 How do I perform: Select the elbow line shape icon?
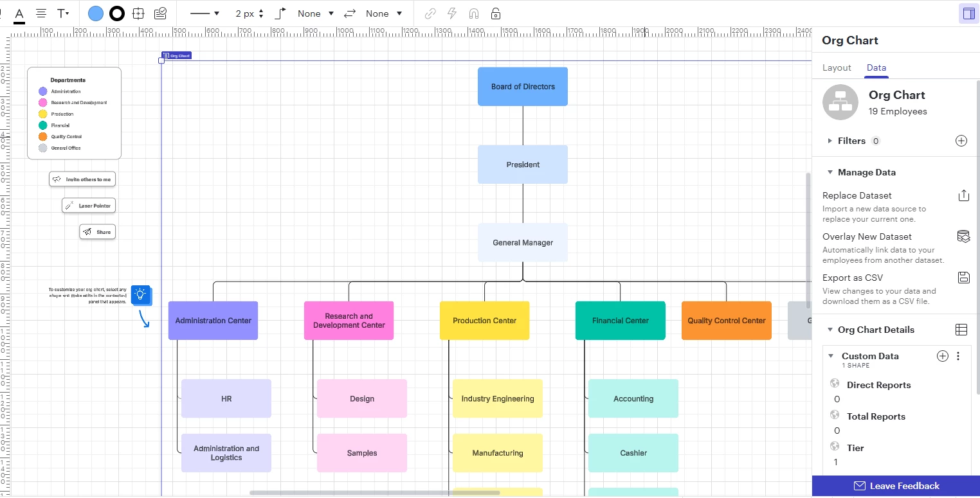pos(280,13)
